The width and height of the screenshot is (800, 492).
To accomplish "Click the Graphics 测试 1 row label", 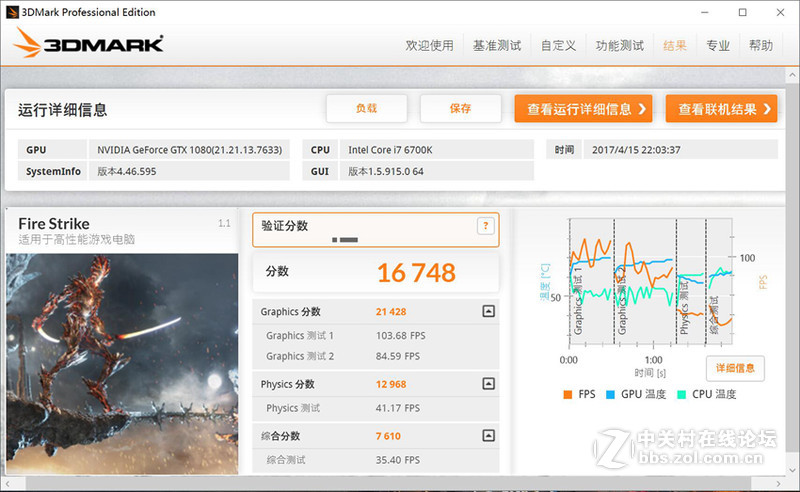I will pos(299,336).
